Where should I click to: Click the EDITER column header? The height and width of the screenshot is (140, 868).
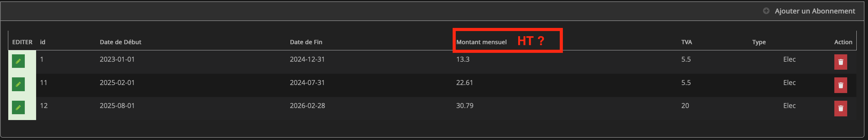22,42
